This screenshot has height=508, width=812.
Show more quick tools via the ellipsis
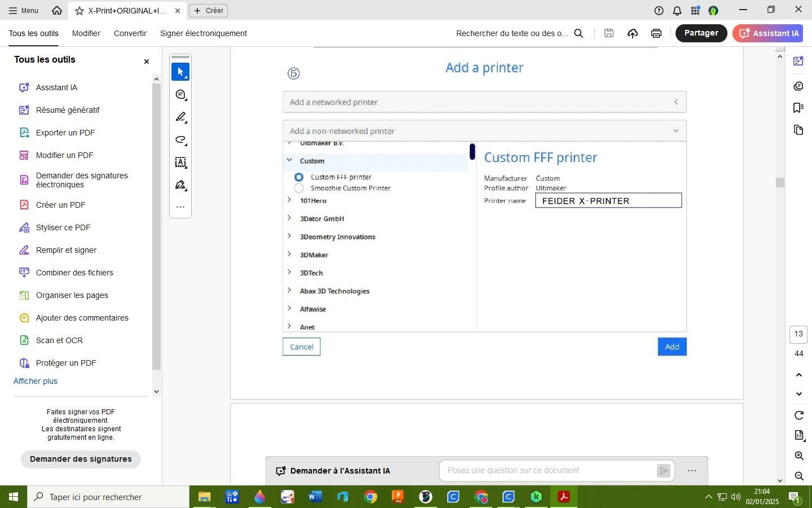click(x=180, y=207)
